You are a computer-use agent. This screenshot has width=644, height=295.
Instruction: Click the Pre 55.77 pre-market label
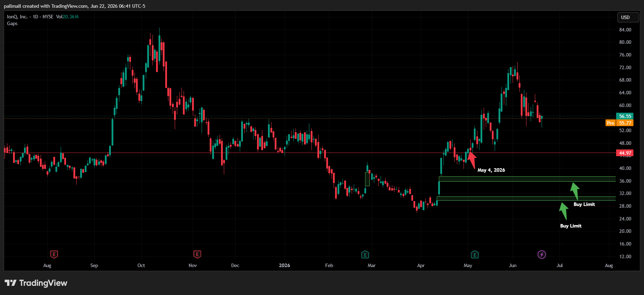(x=620, y=123)
